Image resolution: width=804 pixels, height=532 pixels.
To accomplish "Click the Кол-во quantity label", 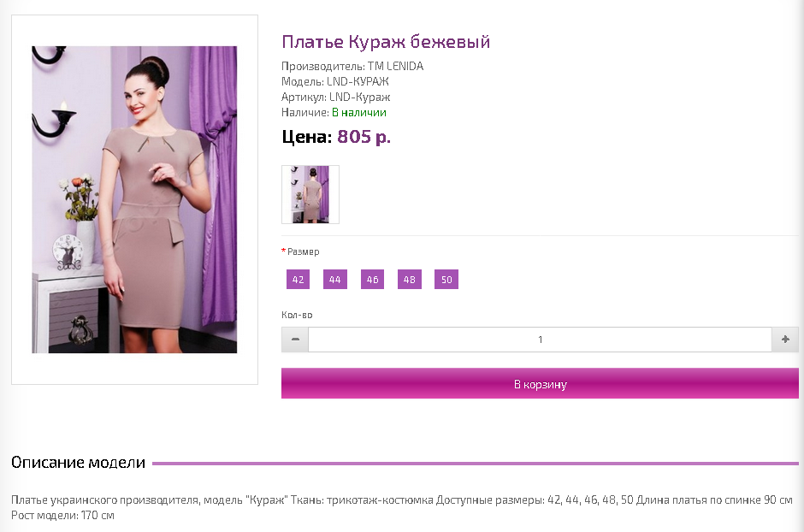I will pyautogui.click(x=297, y=315).
